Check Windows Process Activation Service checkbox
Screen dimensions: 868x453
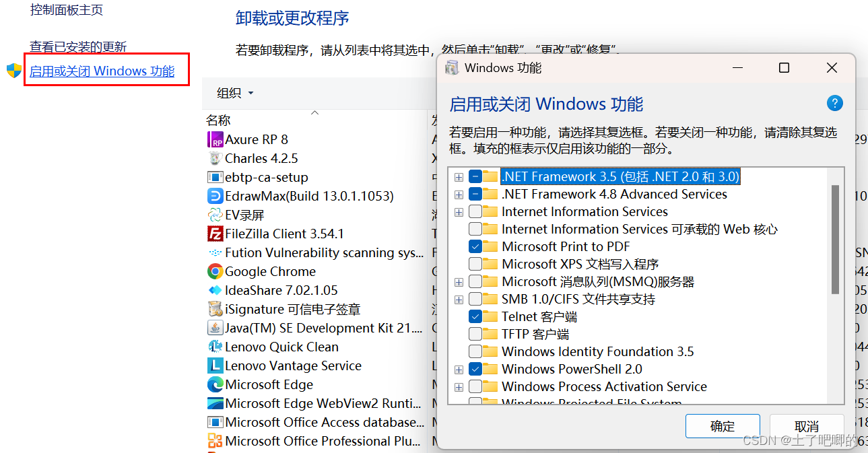tap(475, 386)
